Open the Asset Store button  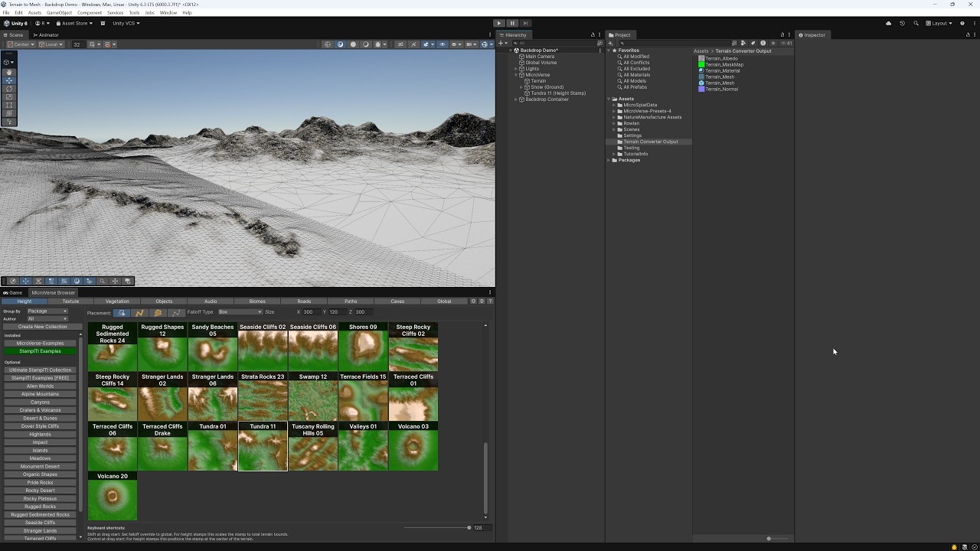point(75,23)
